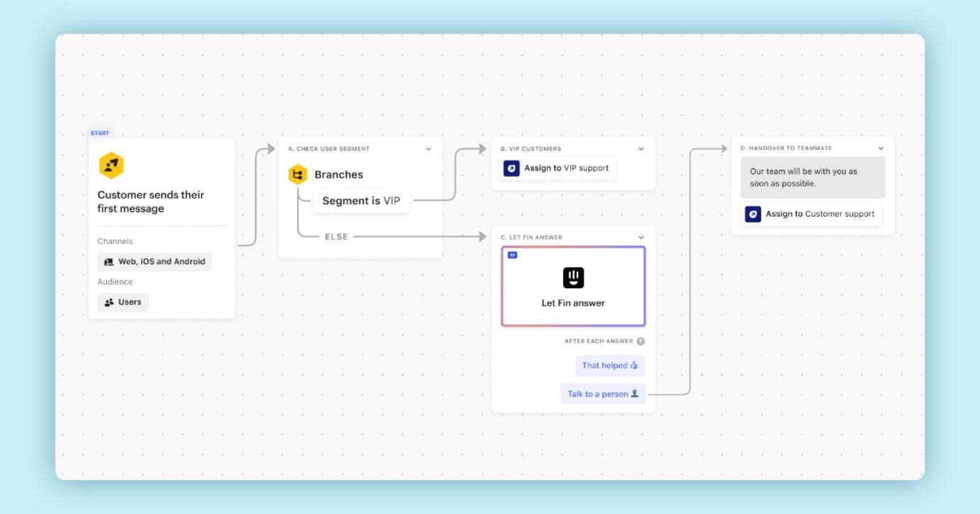This screenshot has height=514, width=980.
Task: Click the That helped reply option
Action: [609, 365]
